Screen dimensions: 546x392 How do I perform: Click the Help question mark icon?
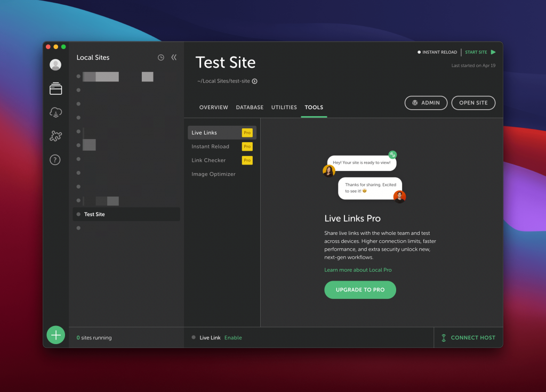point(55,159)
